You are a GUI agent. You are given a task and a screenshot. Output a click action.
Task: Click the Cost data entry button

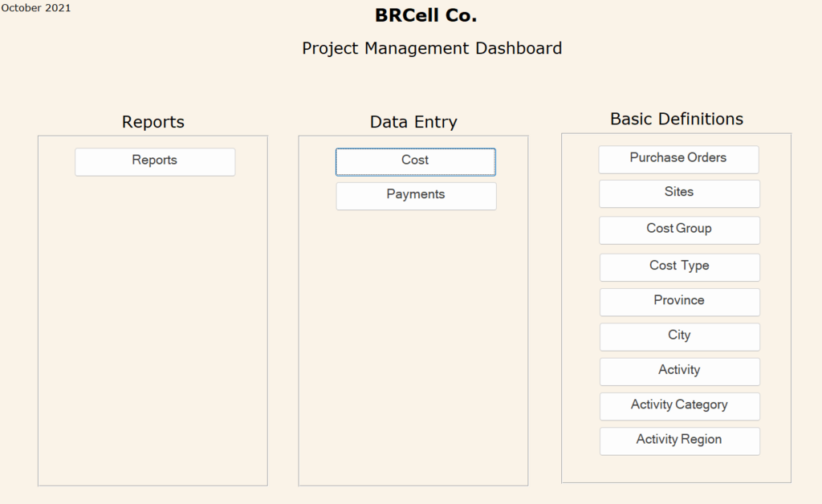point(415,161)
